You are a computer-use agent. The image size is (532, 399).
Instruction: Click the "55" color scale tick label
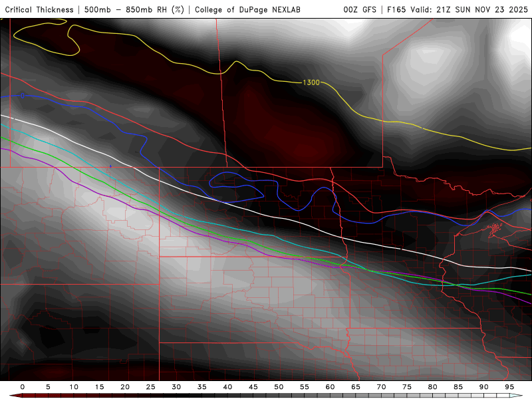coord(305,387)
